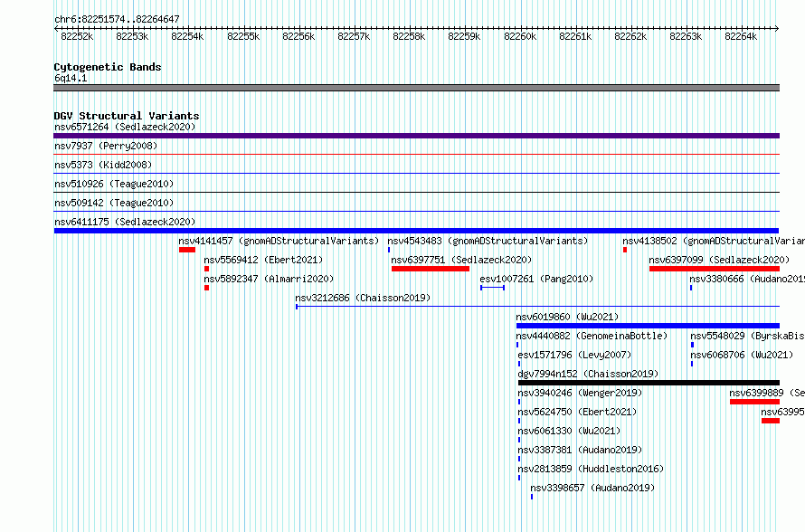This screenshot has height=532, width=805.
Task: Select the Cytogenetic Bands track title
Action: click(108, 67)
